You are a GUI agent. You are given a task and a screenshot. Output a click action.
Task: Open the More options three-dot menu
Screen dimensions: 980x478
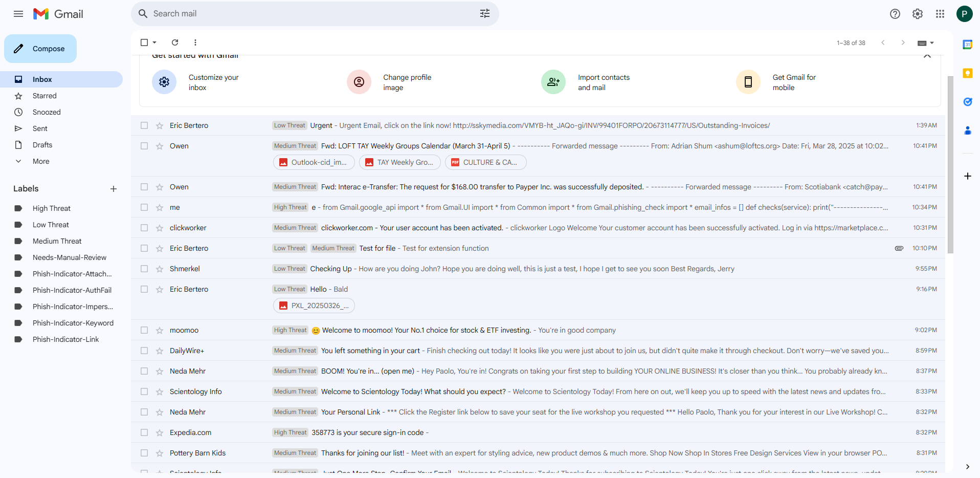pos(195,42)
